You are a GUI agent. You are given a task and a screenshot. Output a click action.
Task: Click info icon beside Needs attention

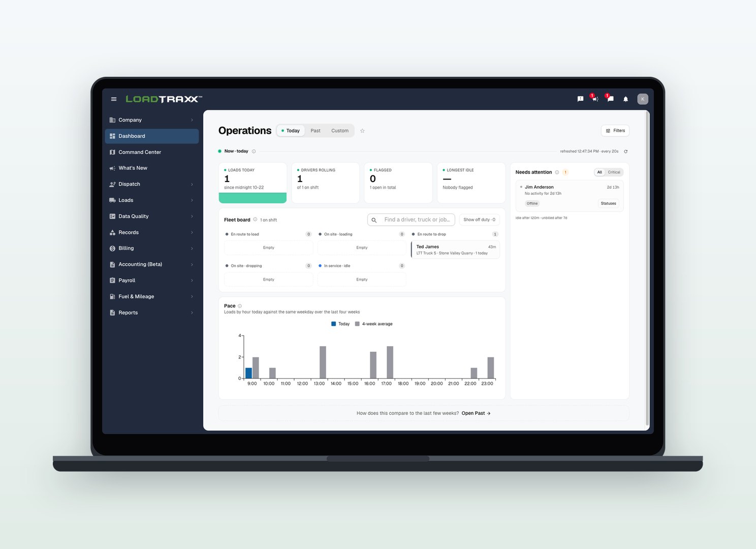[x=557, y=172]
